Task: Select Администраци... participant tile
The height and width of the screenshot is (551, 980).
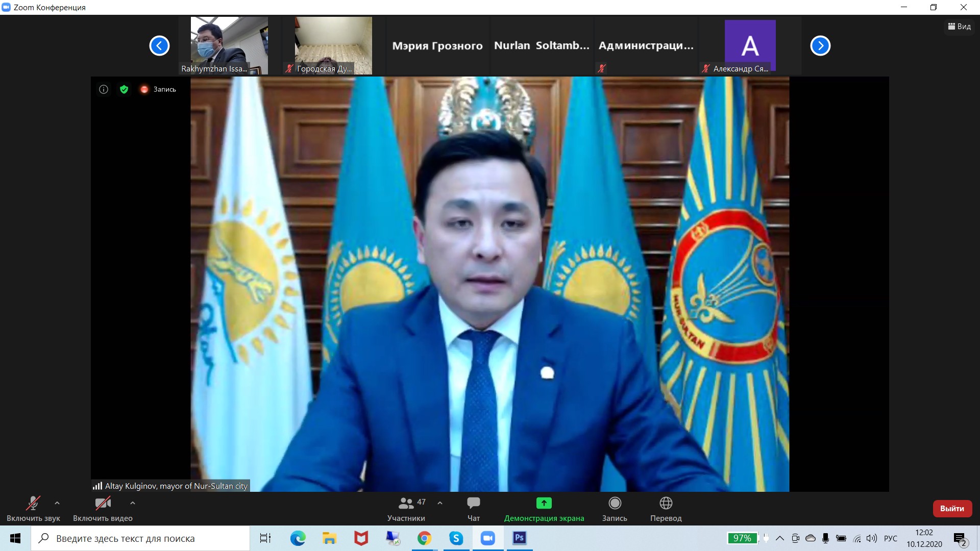Action: [x=646, y=46]
